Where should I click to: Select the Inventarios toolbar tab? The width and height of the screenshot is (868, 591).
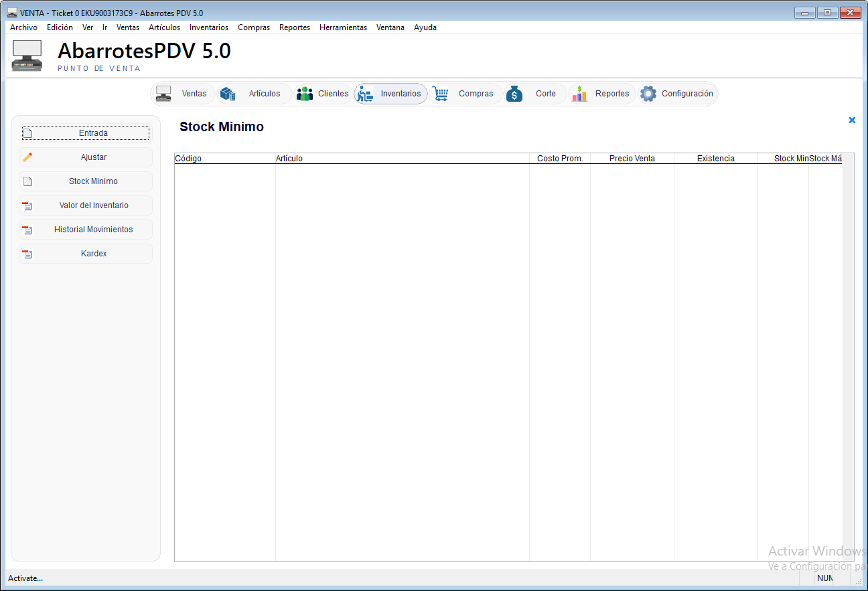(391, 94)
